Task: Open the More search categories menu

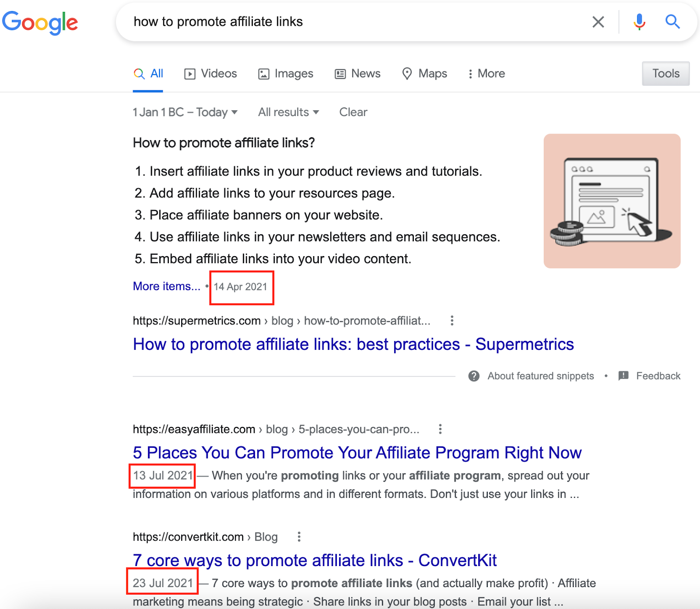Action: coord(486,74)
